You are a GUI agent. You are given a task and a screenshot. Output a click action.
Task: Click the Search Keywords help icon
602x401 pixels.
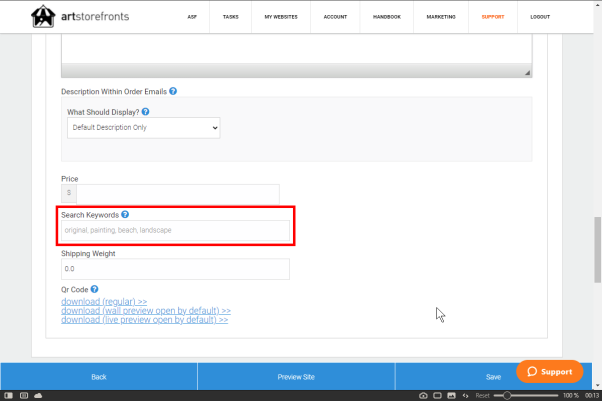pos(125,215)
